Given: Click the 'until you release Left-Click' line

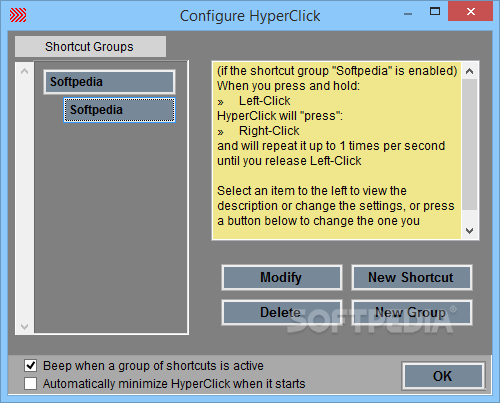Looking at the screenshot, I should pos(289,161).
